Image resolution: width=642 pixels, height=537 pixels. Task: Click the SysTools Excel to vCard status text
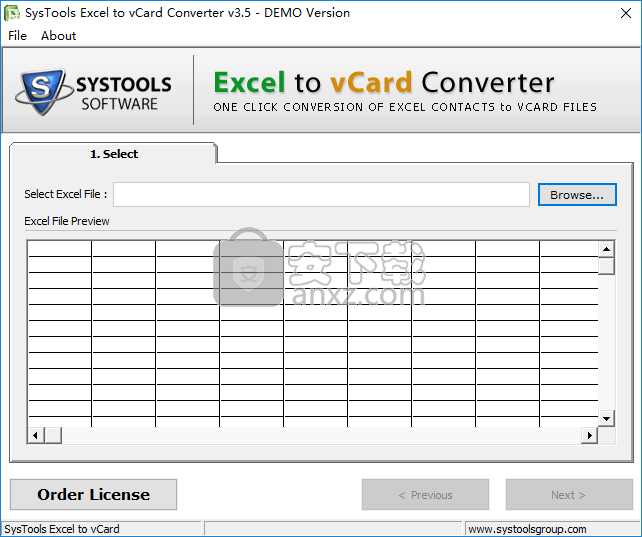point(62,529)
